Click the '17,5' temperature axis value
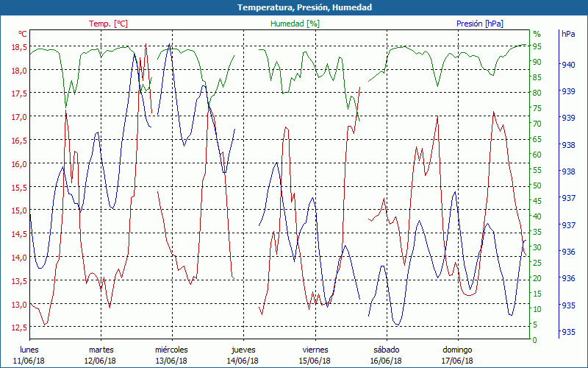 pyautogui.click(x=20, y=93)
